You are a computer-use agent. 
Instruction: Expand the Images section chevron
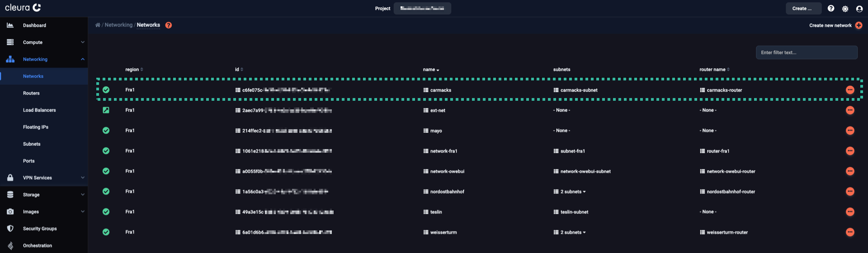pyautogui.click(x=83, y=212)
